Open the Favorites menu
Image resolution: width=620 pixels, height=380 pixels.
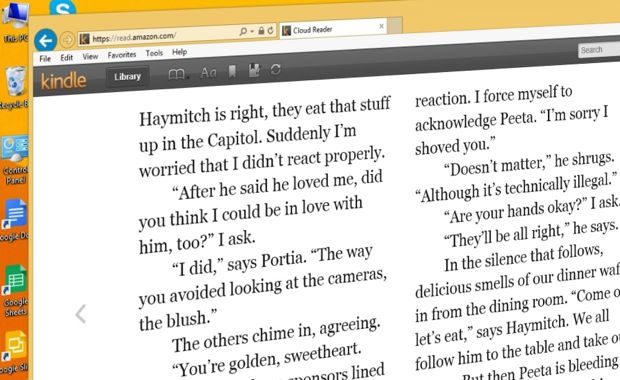click(x=122, y=55)
